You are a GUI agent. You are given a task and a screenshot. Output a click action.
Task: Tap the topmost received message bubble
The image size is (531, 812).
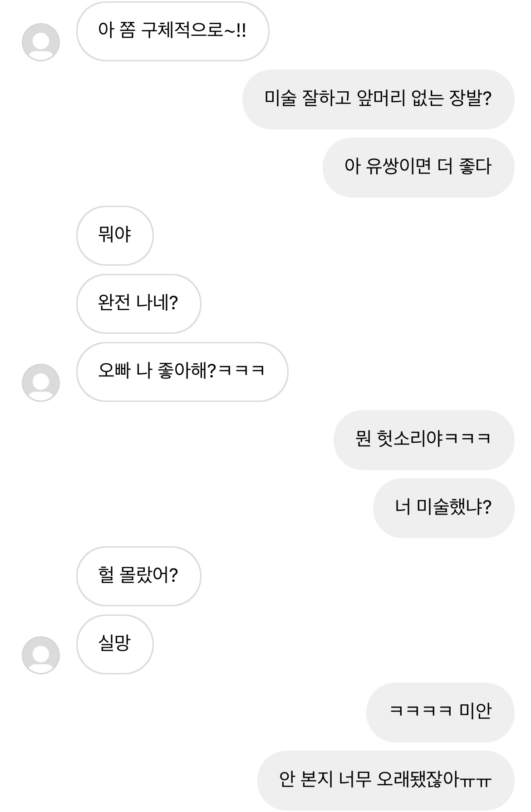click(x=172, y=31)
